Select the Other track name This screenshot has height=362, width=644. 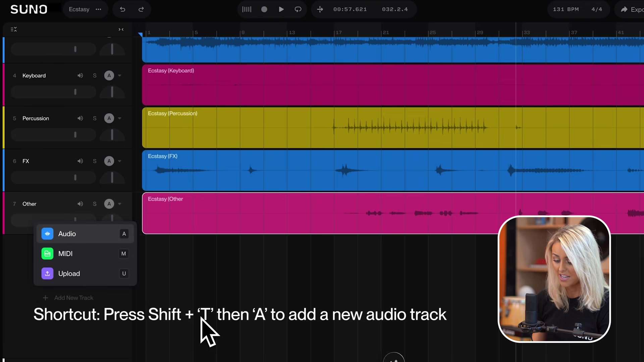coord(29,204)
